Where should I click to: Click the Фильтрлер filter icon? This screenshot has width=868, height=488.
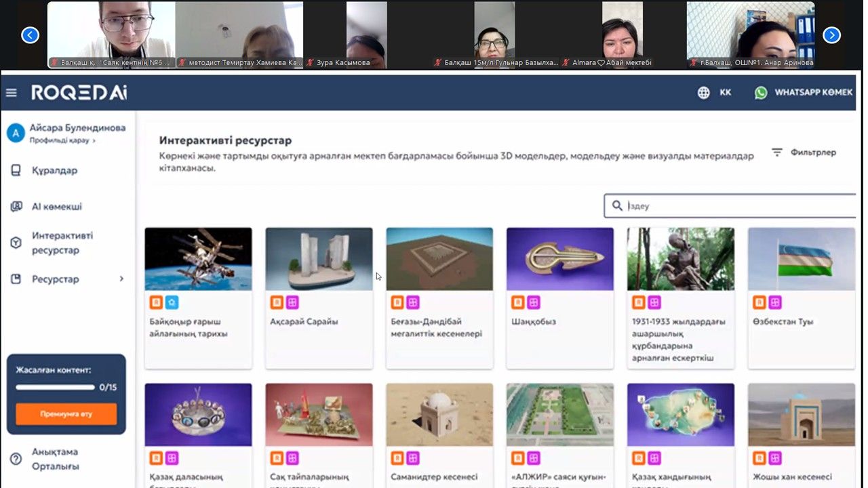[777, 152]
